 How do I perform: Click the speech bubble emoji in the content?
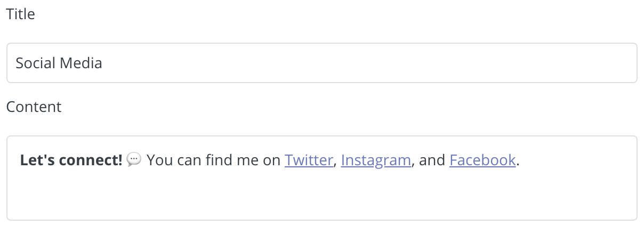pos(134,159)
